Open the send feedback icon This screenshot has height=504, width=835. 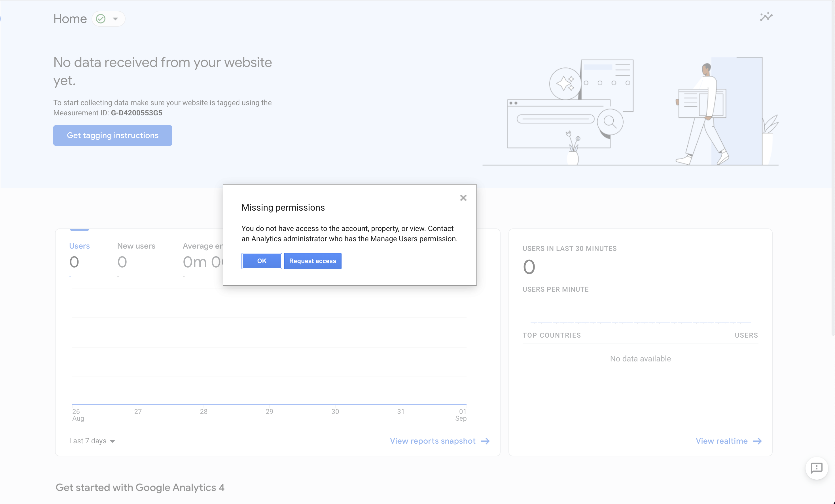click(817, 468)
